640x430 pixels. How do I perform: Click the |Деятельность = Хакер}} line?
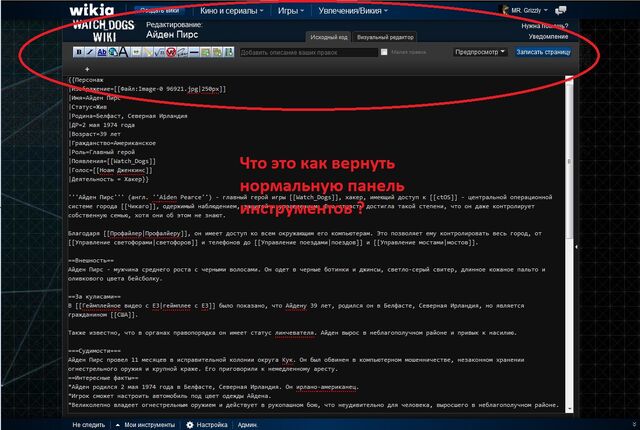point(109,179)
